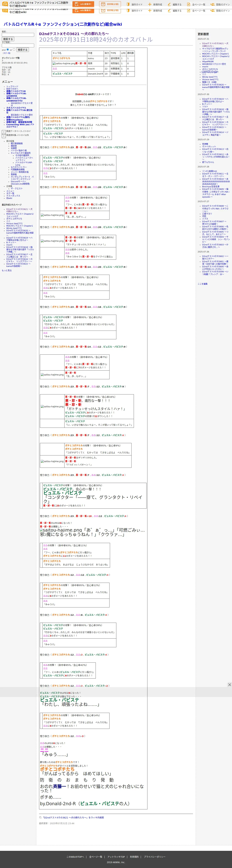
Task: Open このWikiのTOPへ in the footer
Action: [x=75, y=857]
